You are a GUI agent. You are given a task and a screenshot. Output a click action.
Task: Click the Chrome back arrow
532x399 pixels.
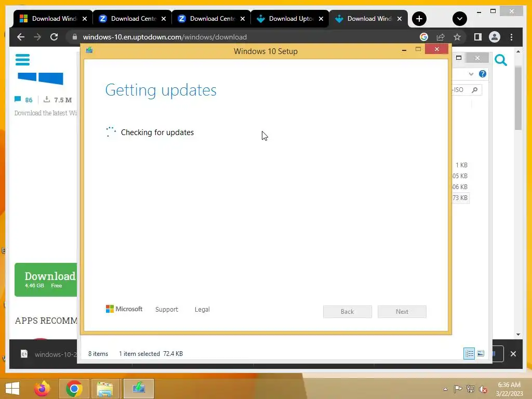pos(21,37)
